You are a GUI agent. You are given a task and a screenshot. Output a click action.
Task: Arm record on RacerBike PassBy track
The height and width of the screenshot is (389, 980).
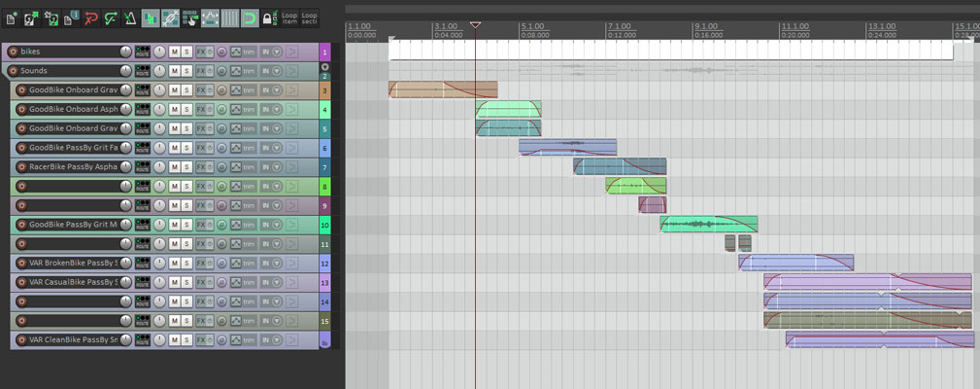pos(22,167)
